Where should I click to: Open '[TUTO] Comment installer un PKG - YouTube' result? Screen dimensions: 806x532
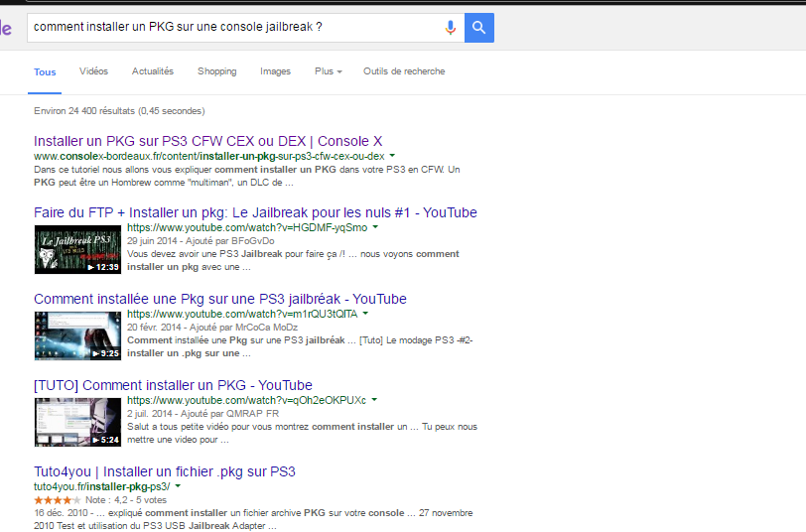pyautogui.click(x=174, y=385)
